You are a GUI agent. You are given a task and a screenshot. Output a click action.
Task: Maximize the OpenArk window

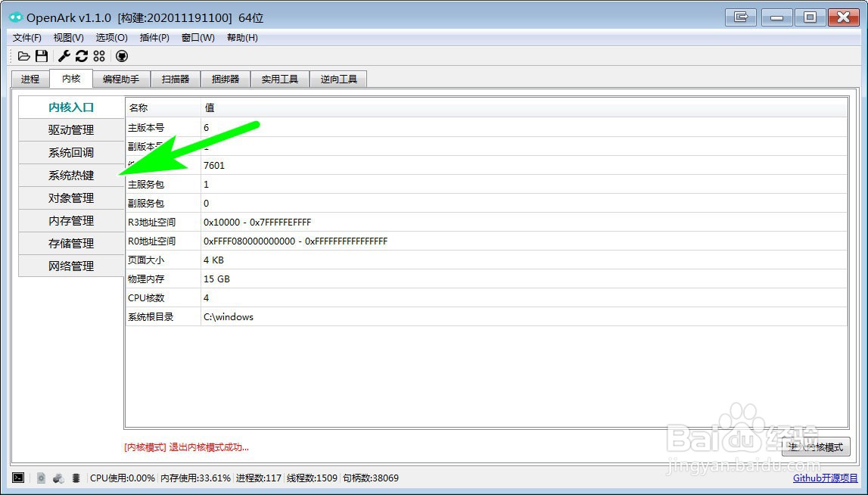coord(810,17)
